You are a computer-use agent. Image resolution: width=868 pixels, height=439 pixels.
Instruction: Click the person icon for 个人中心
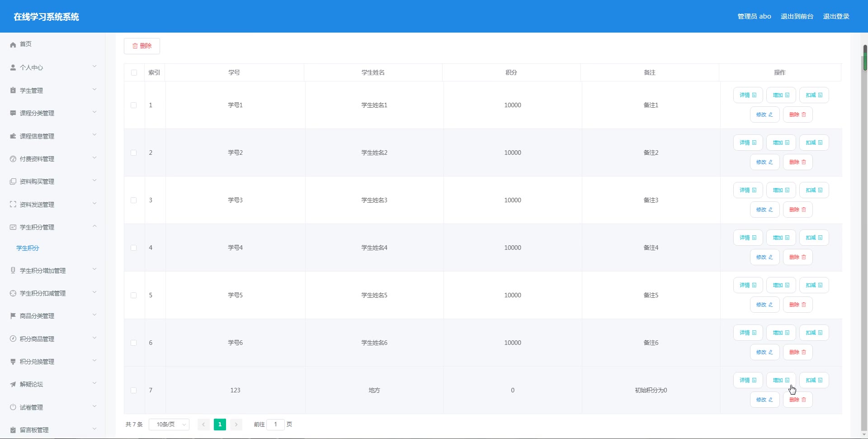click(13, 67)
